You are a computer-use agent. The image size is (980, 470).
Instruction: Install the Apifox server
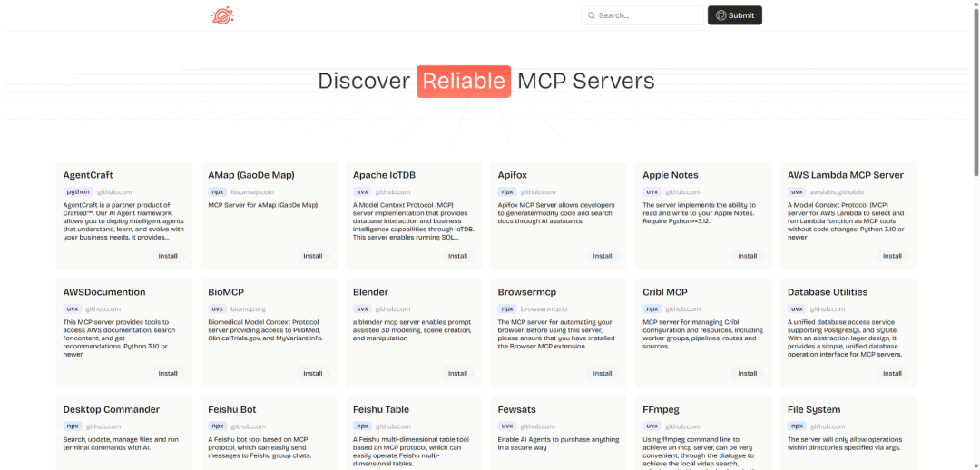603,256
